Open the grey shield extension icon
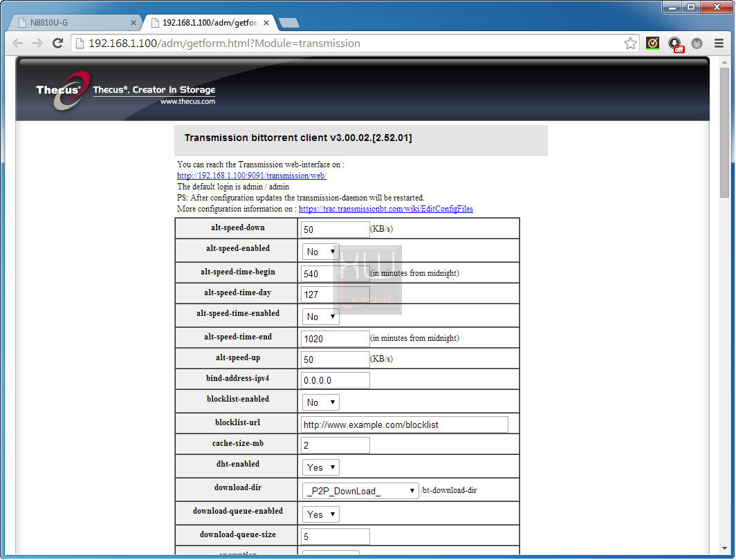736x560 pixels. coord(697,44)
